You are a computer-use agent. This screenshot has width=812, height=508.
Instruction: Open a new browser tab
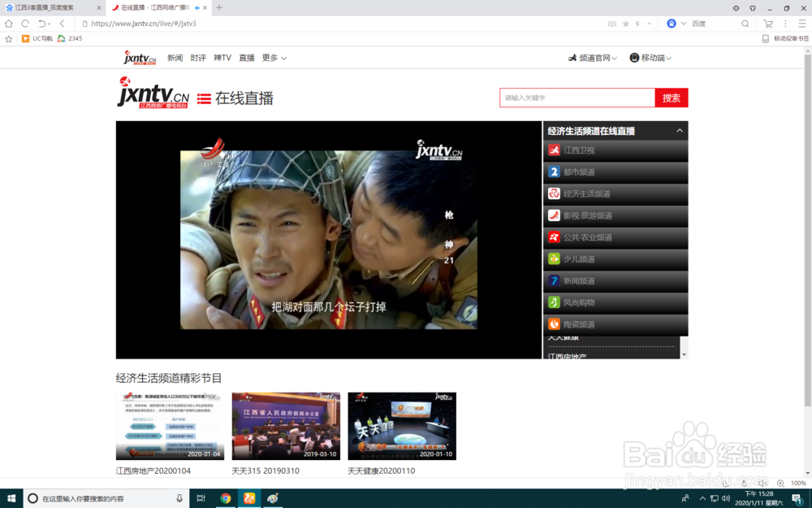point(219,8)
